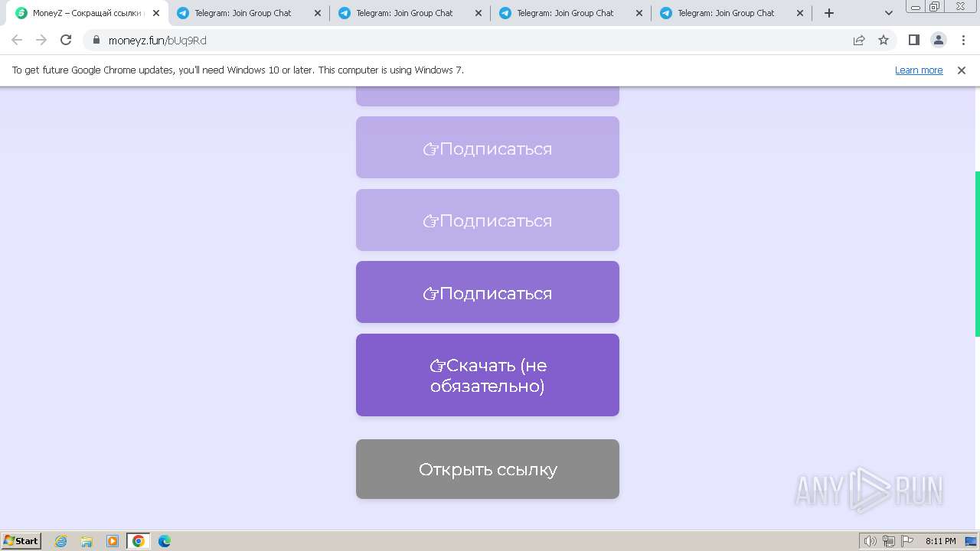The width and height of the screenshot is (980, 551).
Task: Close the third Telegram tab
Action: tap(639, 13)
